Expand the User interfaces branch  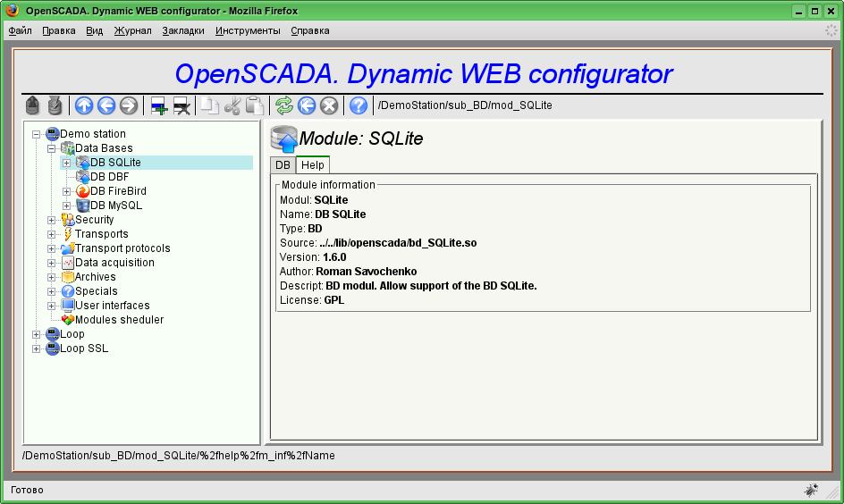click(51, 306)
